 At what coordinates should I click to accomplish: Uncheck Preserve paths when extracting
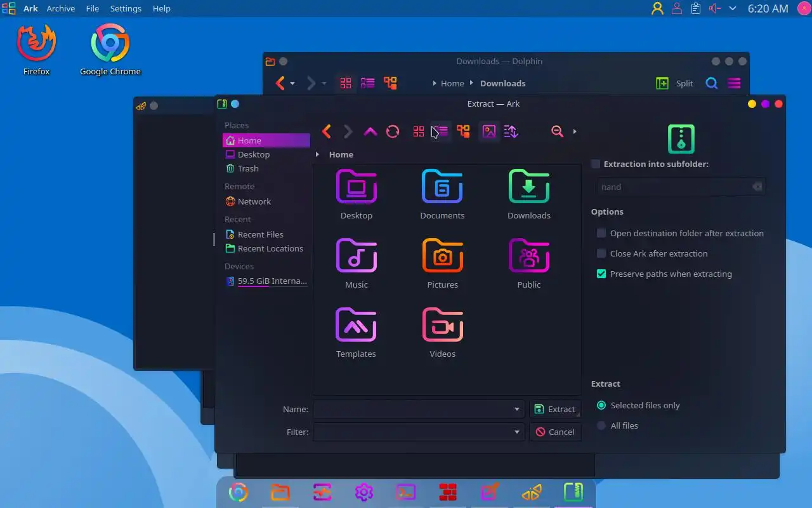(601, 274)
